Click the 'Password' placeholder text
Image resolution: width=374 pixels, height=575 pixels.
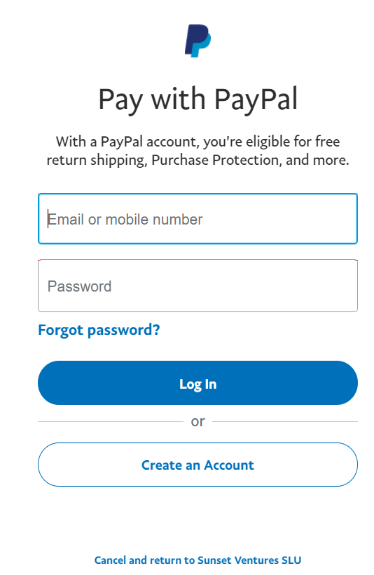(80, 286)
